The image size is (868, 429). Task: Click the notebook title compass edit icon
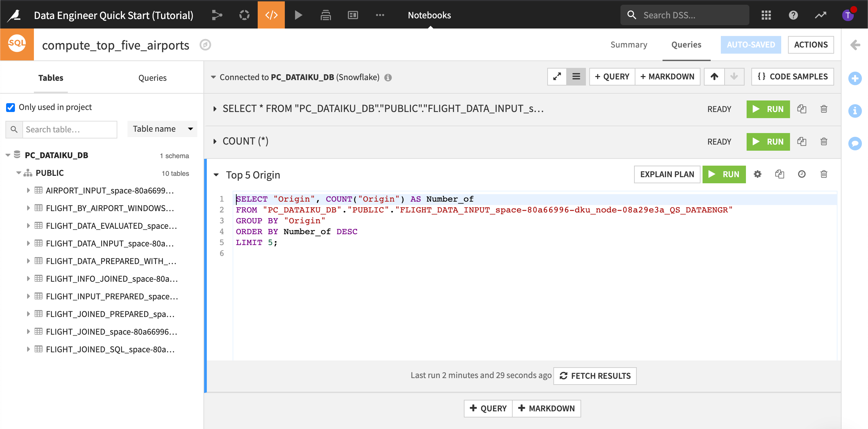205,45
